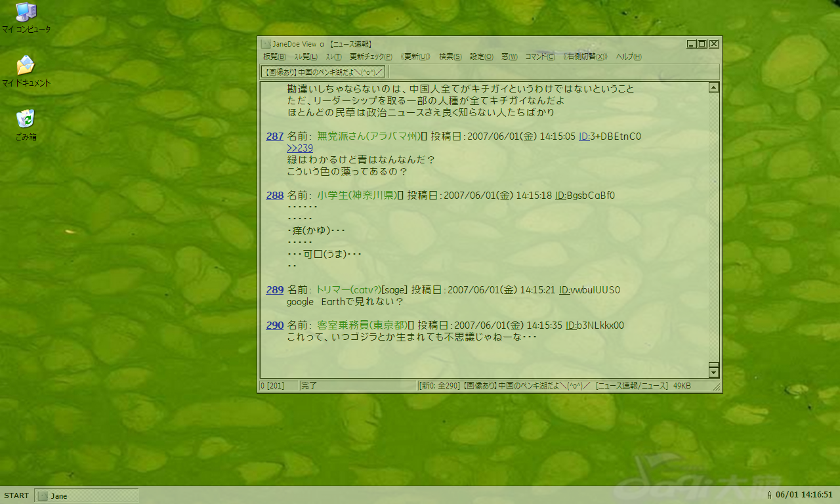Click the scrollbar up arrow in thread view
The width and height of the screenshot is (840, 504).
[714, 87]
